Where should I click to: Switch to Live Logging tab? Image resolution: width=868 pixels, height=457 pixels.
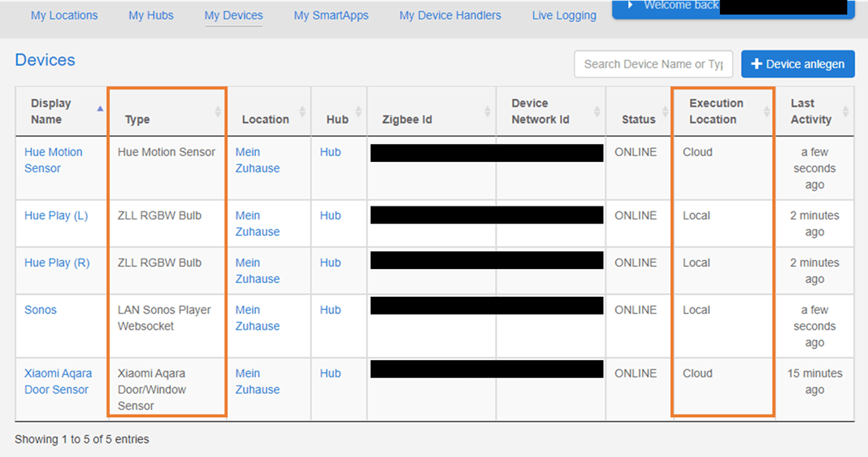[x=564, y=15]
